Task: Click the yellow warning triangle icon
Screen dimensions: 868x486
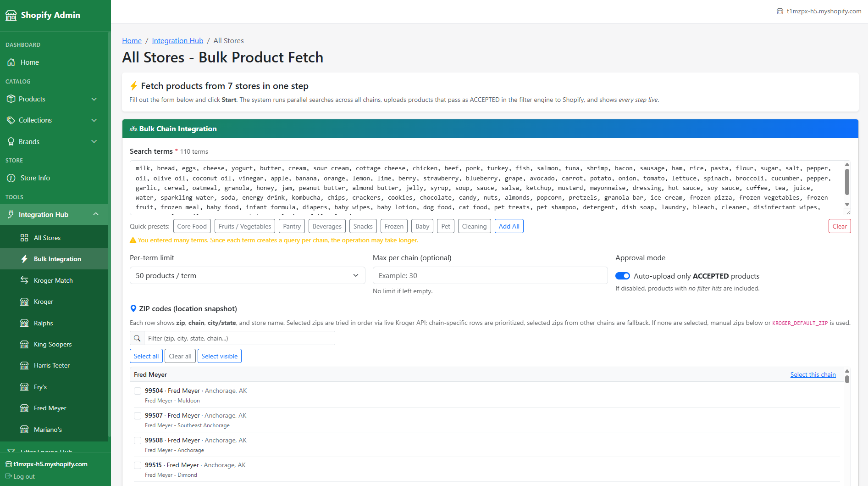Action: pos(133,240)
